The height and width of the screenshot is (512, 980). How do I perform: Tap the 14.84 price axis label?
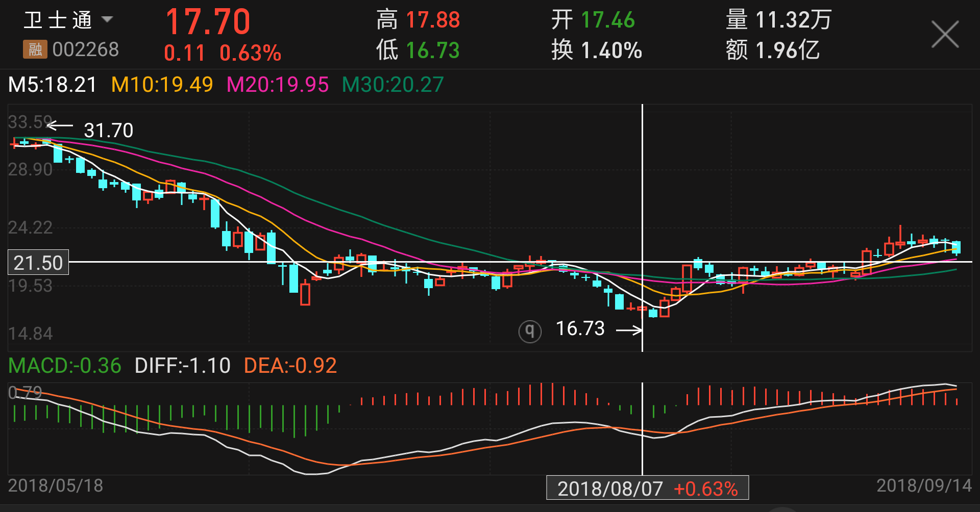tap(30, 334)
